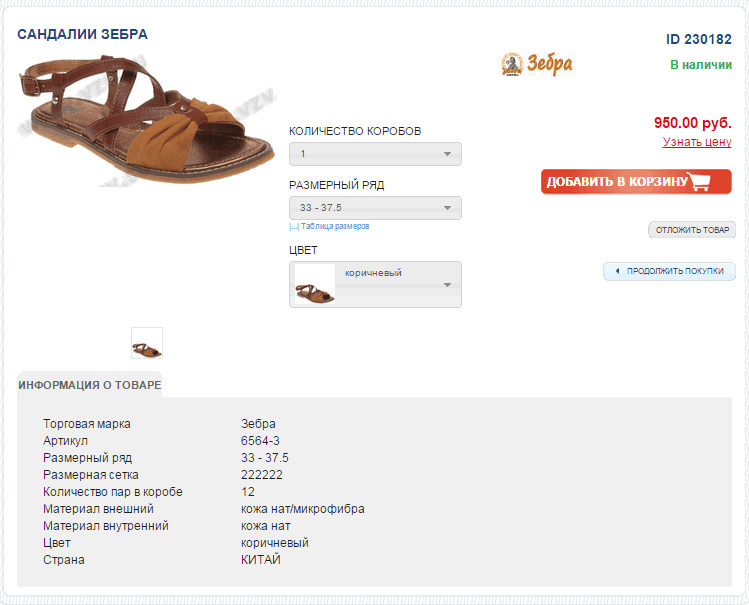The height and width of the screenshot is (605, 749).
Task: Click the Зебра value in Торговая марка row
Action: tap(258, 424)
